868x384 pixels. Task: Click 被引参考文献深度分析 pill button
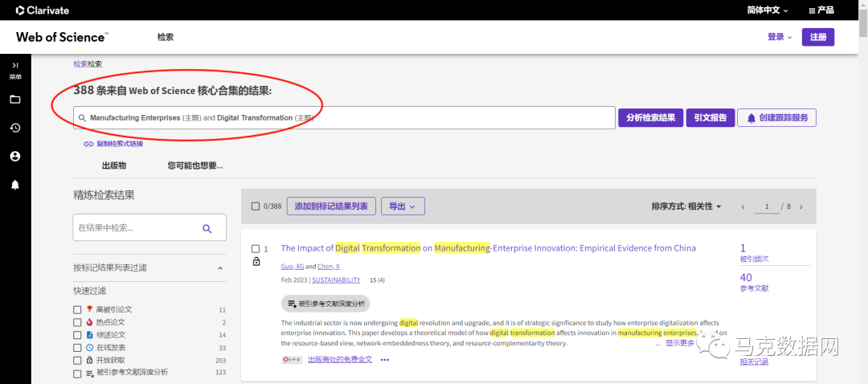[x=325, y=304]
